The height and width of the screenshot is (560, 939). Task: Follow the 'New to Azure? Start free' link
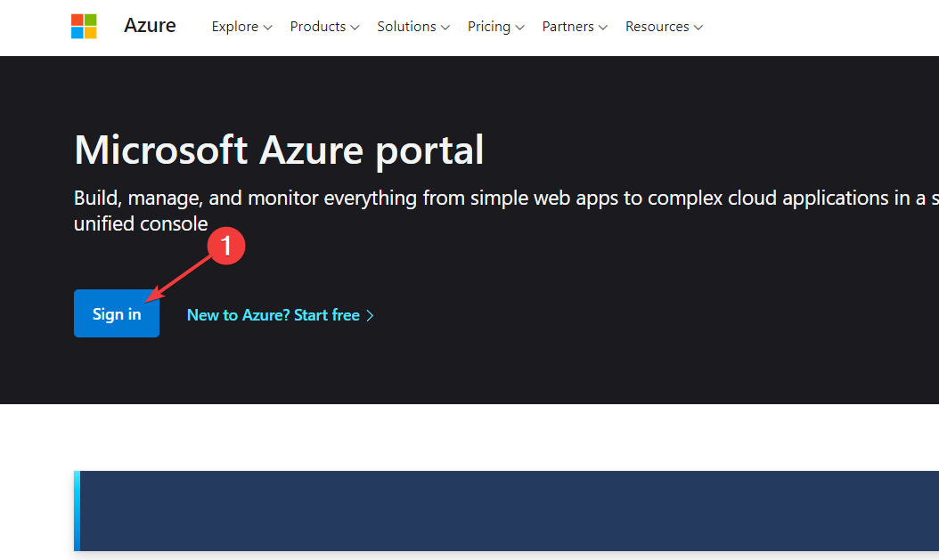point(281,315)
